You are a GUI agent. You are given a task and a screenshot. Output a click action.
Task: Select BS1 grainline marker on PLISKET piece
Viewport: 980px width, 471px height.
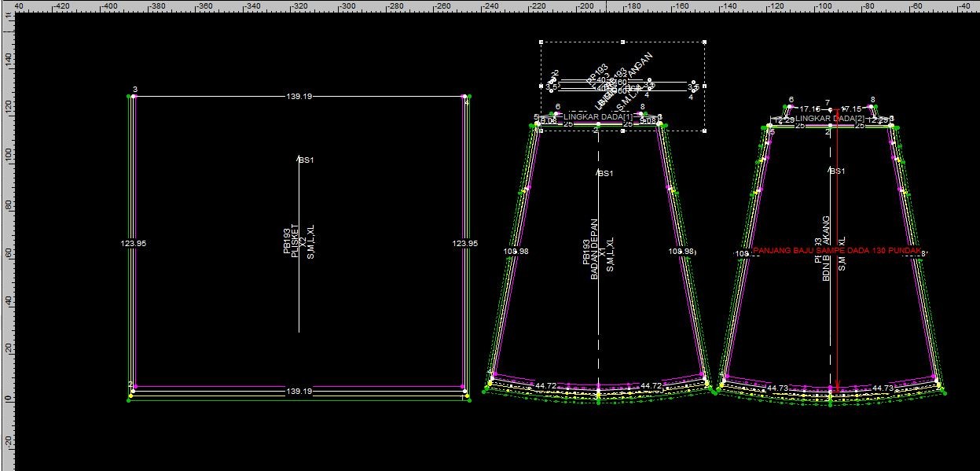(x=306, y=160)
